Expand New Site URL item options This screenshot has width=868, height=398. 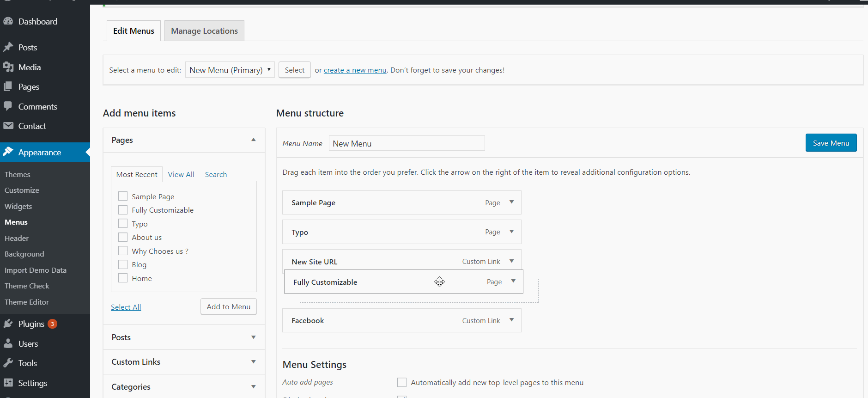512,261
